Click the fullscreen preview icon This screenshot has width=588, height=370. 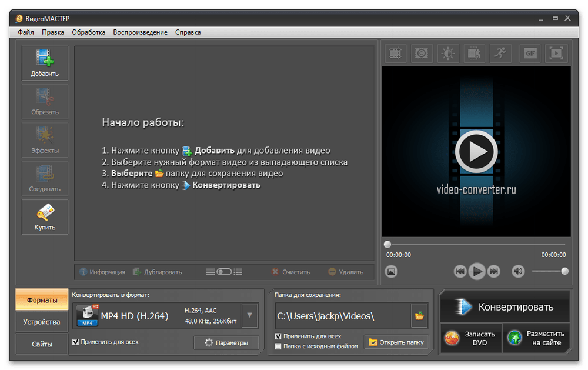pos(556,54)
